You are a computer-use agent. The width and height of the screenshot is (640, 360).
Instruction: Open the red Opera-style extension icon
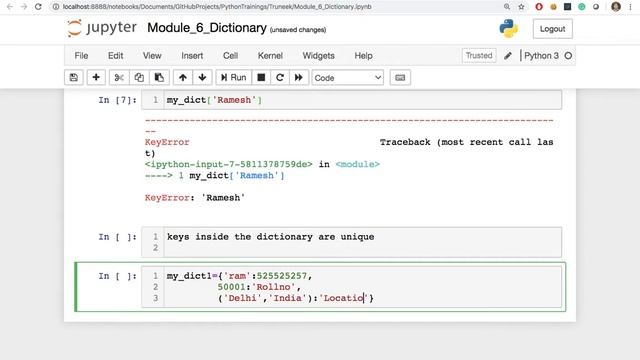tap(539, 7)
